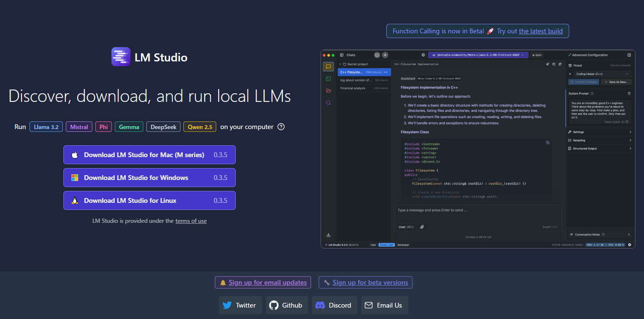Click the 'Gemma' model tag
The image size is (644, 319).
(x=129, y=127)
